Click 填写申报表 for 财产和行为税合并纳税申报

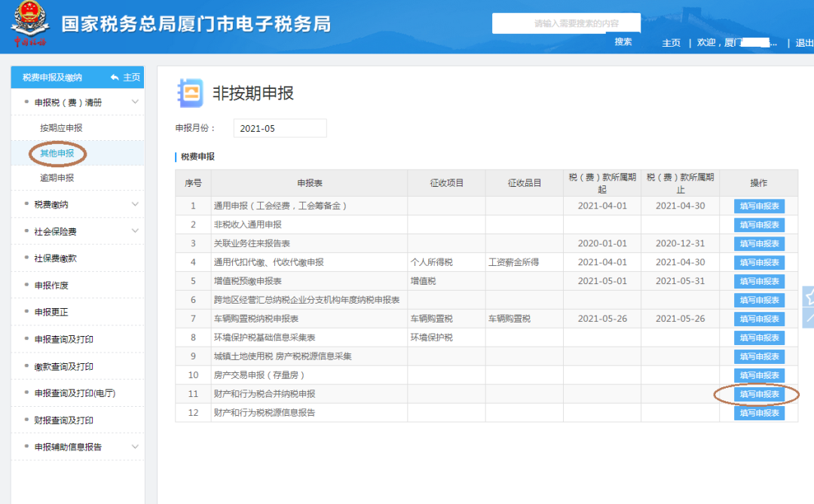tap(759, 394)
